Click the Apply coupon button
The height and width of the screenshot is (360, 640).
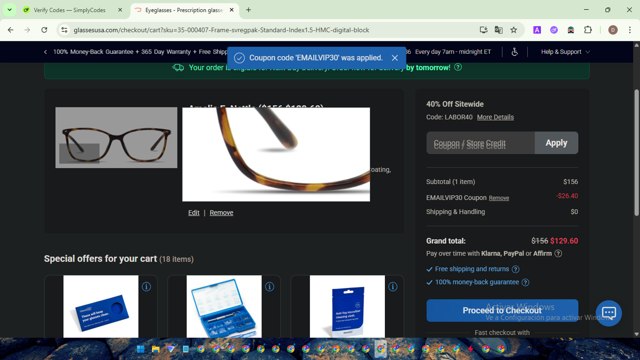(556, 143)
